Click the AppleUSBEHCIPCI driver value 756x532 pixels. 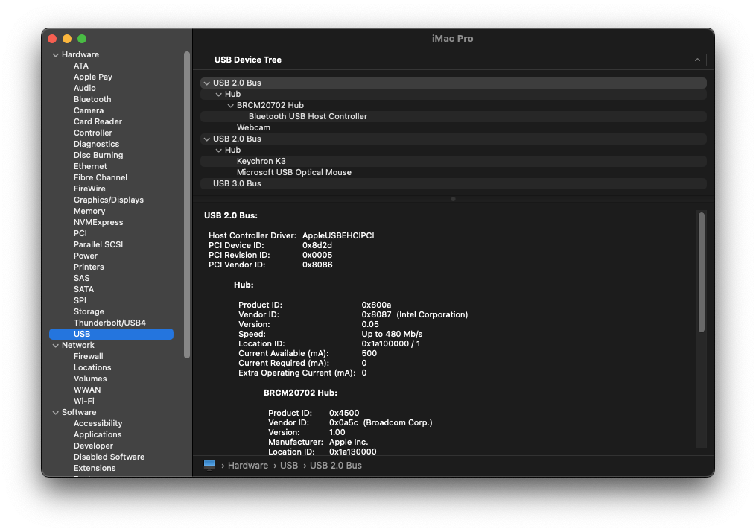click(338, 236)
